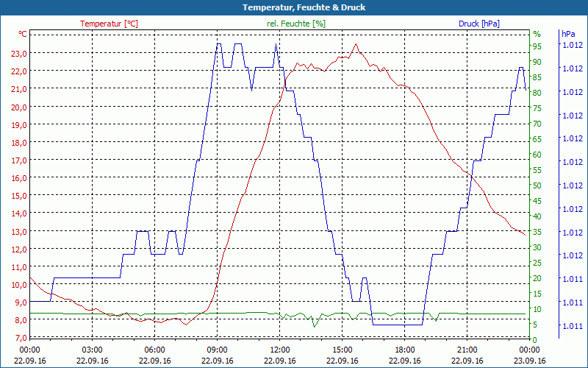
Task: Select the red Temperatur [°C] legend label
Action: point(109,24)
